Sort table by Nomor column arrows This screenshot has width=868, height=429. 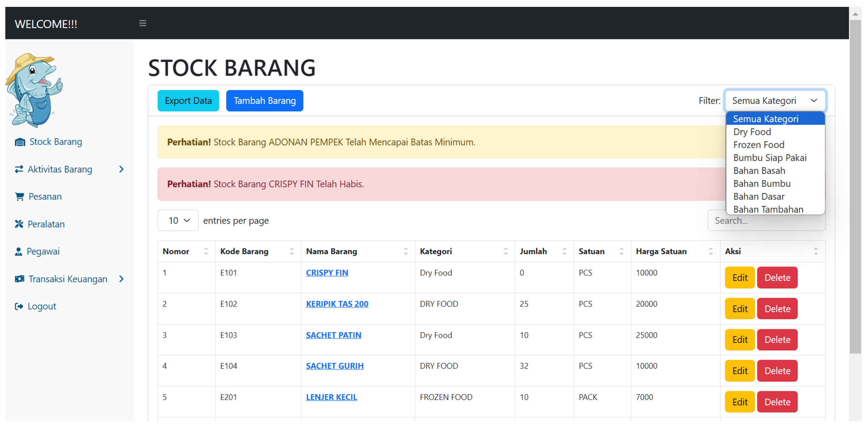click(x=206, y=251)
